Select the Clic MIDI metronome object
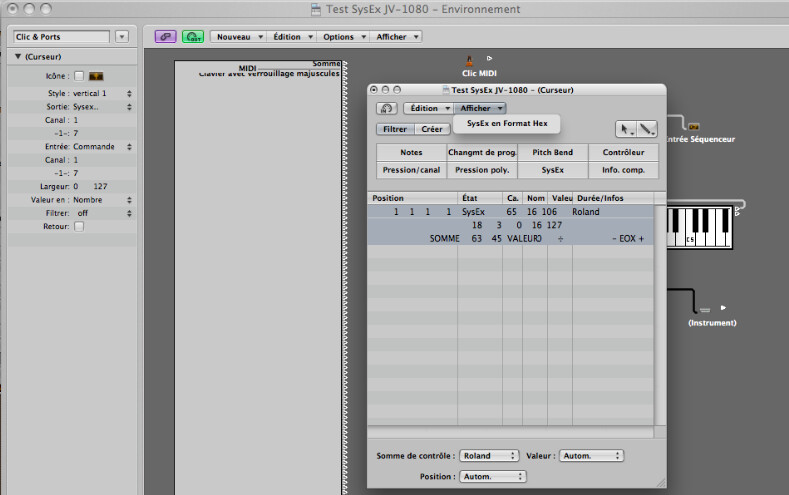Viewport: 789px width, 495px height. coord(469,61)
